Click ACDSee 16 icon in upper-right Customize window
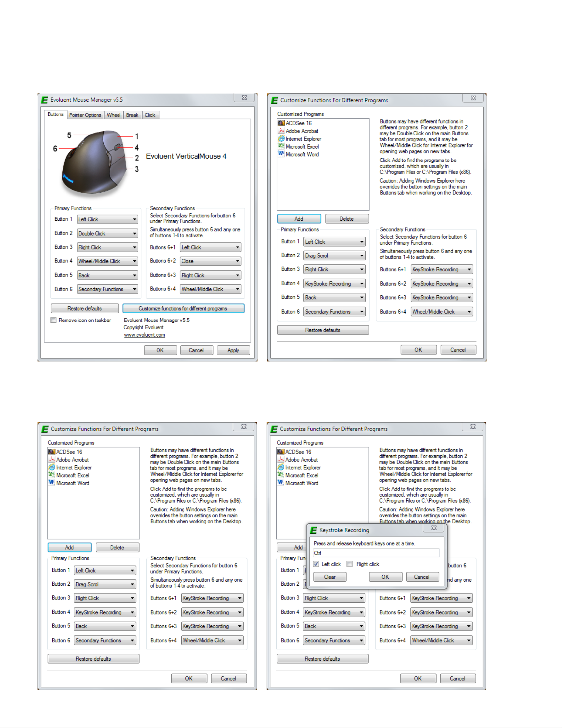The width and height of the screenshot is (562, 728). pos(281,123)
